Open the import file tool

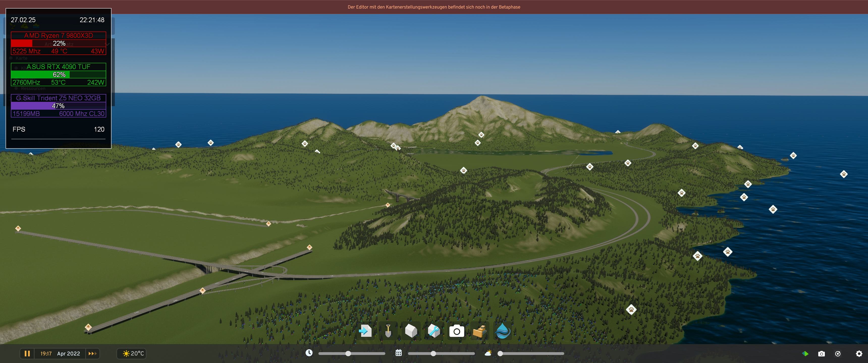click(x=365, y=331)
